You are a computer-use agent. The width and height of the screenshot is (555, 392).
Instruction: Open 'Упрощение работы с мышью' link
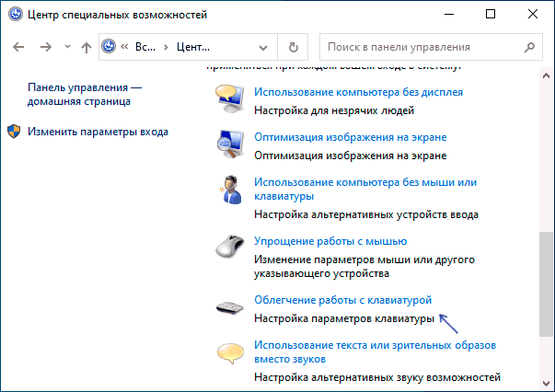[x=330, y=241]
